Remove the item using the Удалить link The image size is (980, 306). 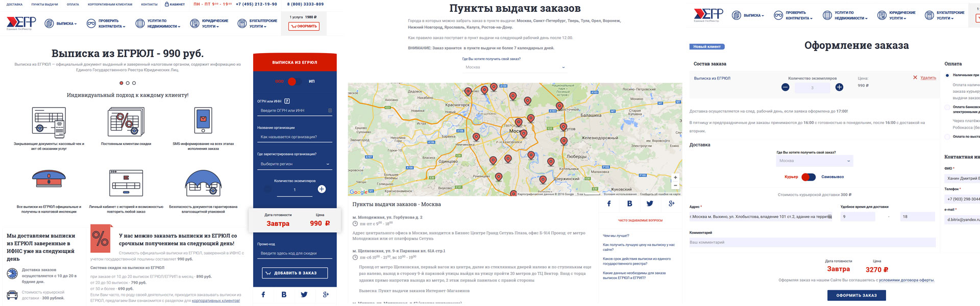[x=928, y=78]
